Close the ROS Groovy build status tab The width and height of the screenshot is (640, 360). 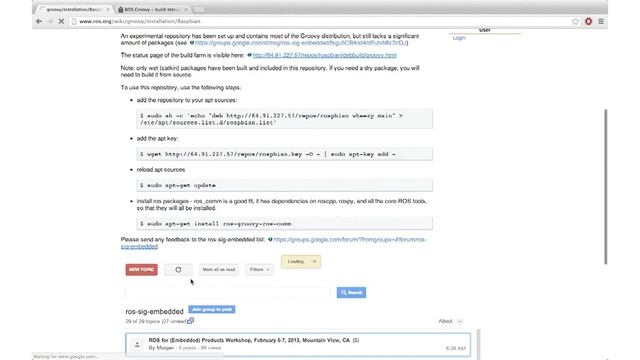click(x=186, y=9)
